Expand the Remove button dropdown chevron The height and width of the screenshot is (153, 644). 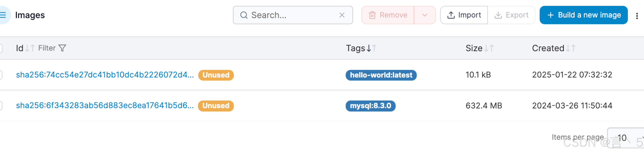(x=425, y=15)
